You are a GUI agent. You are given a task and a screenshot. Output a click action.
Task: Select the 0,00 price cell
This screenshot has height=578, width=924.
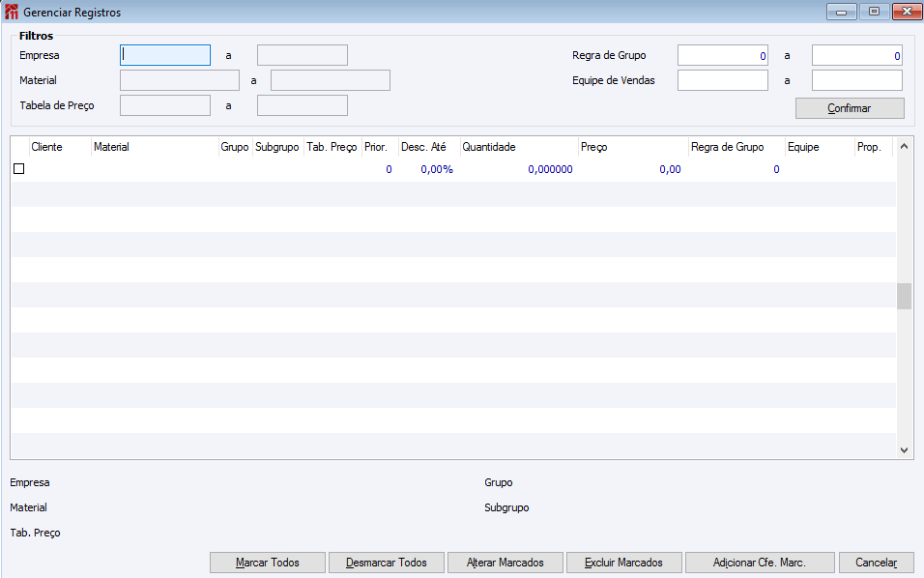[670, 170]
